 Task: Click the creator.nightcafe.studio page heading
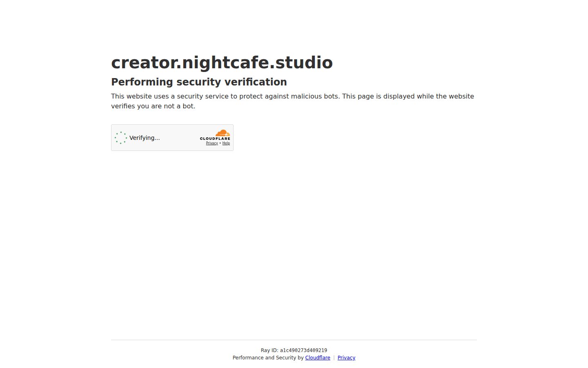222,63
